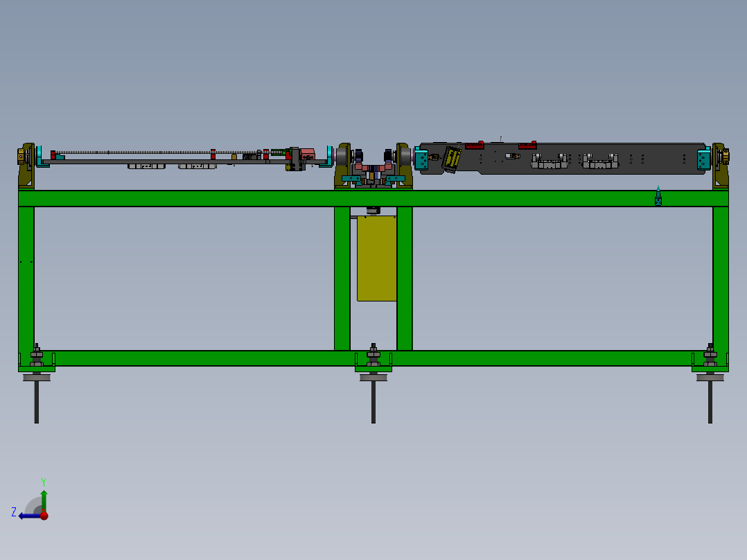Select the left leveling foot pad

[37, 378]
